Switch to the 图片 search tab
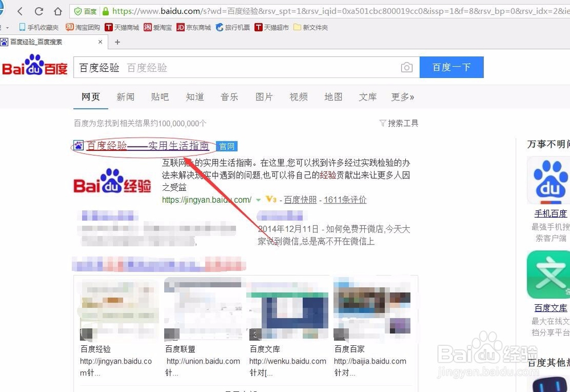 tap(264, 97)
